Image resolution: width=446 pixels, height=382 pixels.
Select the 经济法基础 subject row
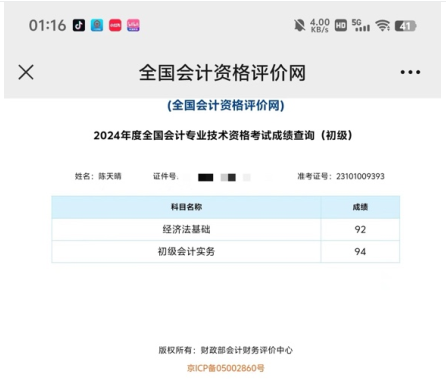pyautogui.click(x=226, y=229)
